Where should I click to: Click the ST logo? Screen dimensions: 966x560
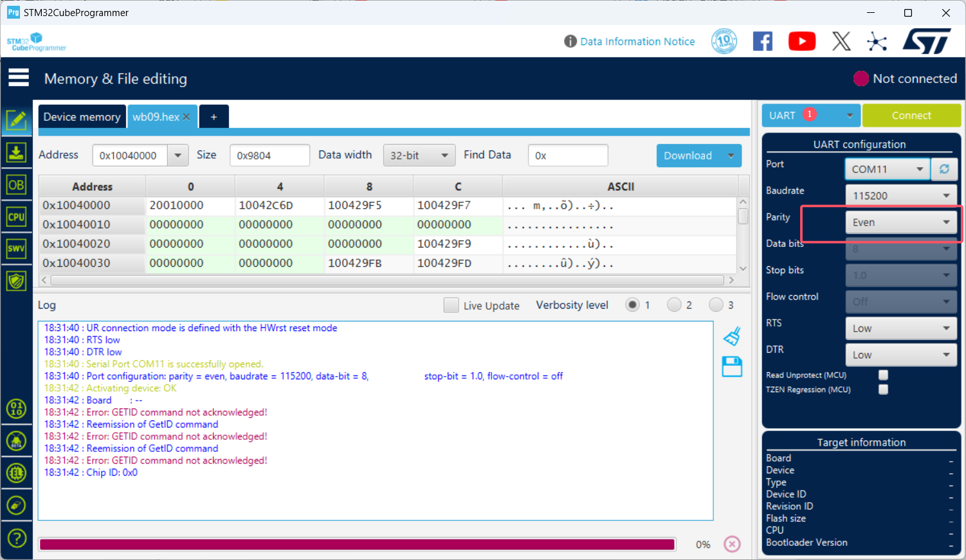coord(927,41)
